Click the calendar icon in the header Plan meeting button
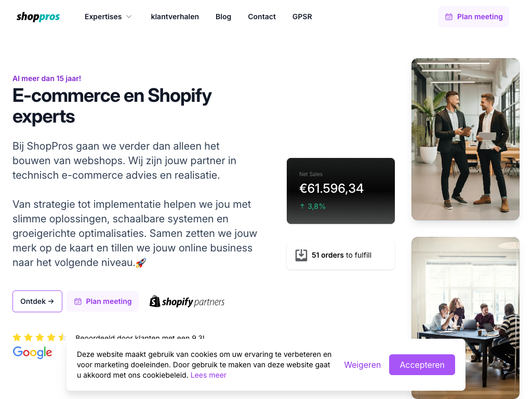Image resolution: width=532 pixels, height=399 pixels. point(448,17)
